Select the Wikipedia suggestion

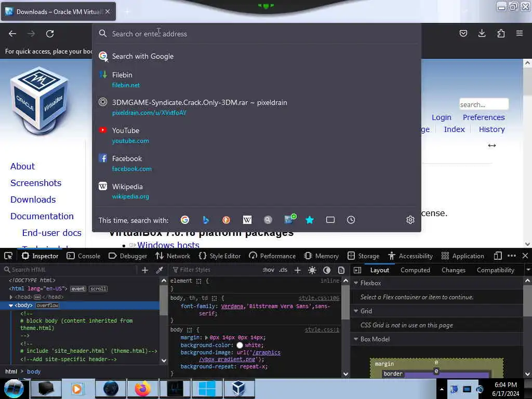coord(257,191)
